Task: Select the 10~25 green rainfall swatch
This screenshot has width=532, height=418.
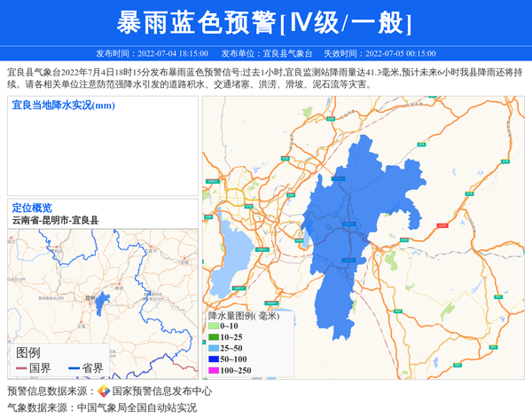Action: pyautogui.click(x=213, y=337)
